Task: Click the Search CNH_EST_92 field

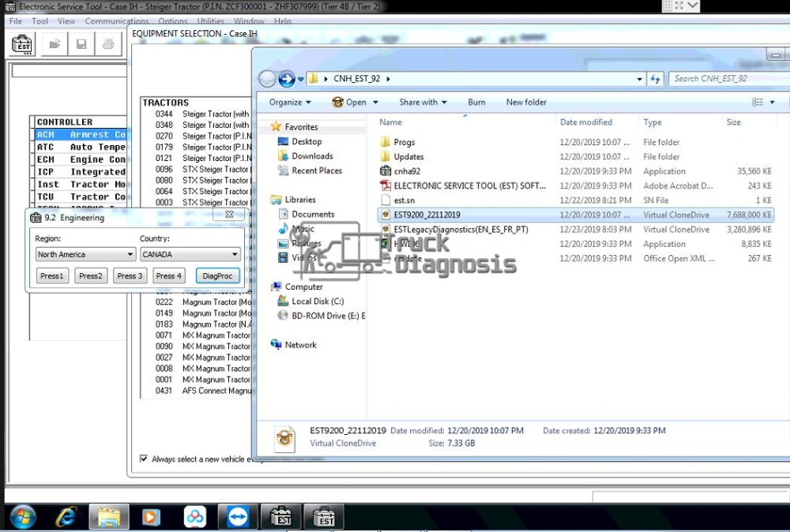Action: [x=729, y=78]
